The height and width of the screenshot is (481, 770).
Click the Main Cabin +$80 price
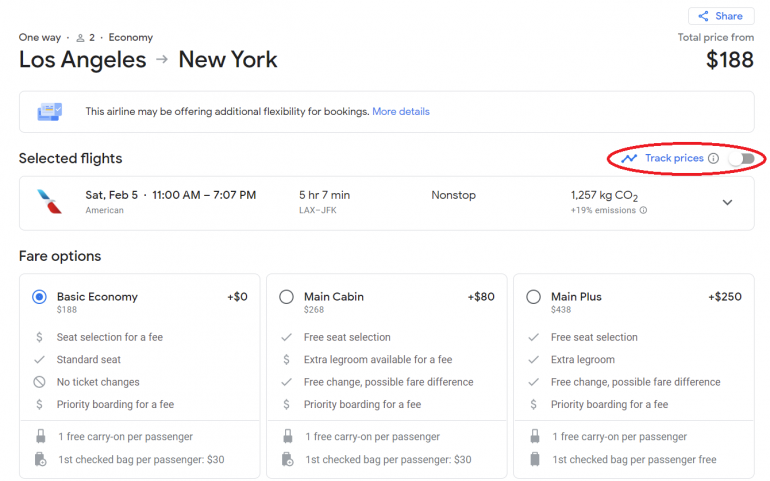click(480, 297)
